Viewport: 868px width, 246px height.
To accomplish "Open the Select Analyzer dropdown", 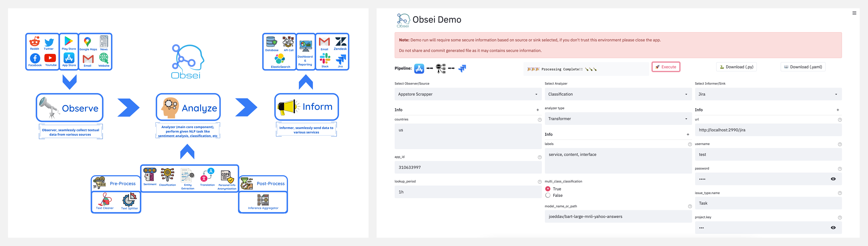I will coord(618,94).
